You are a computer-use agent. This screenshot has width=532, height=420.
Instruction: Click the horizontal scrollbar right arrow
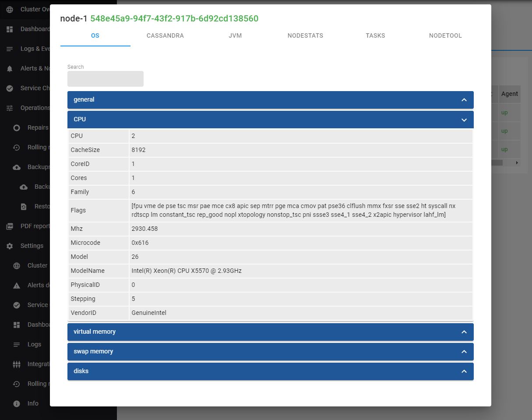[x=517, y=162]
